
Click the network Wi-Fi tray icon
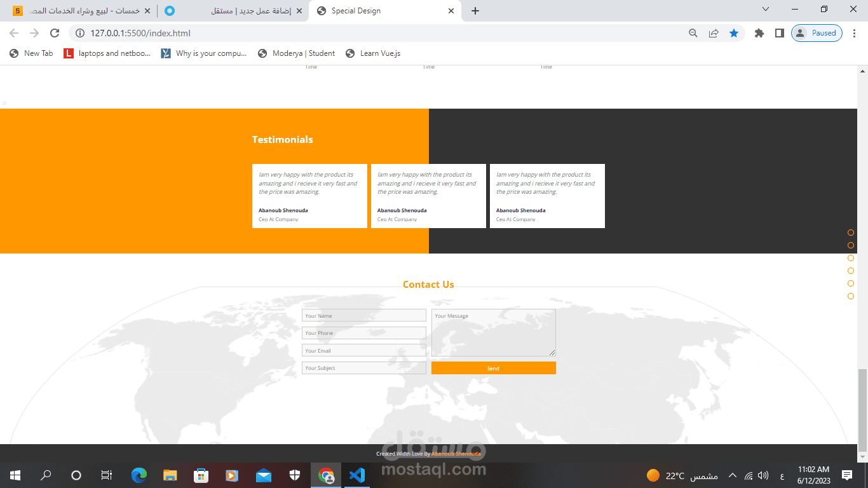(x=749, y=475)
